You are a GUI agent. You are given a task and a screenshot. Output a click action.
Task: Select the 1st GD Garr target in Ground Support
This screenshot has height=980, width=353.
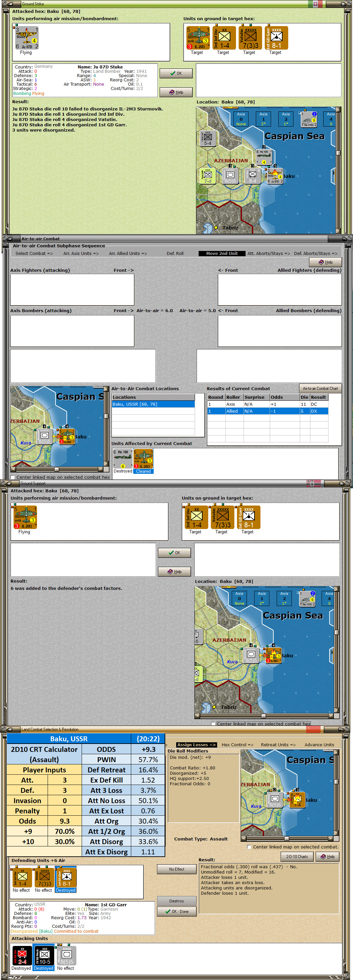click(x=249, y=517)
